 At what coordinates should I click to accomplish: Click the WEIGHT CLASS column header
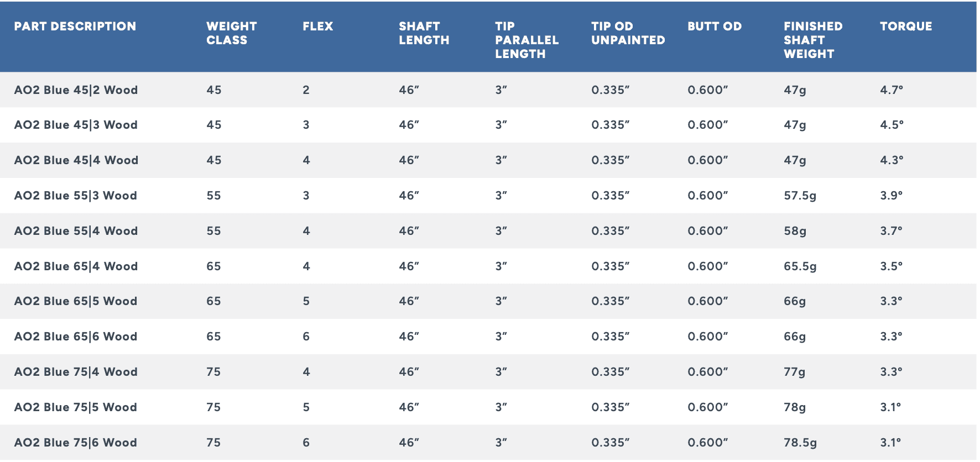point(231,33)
